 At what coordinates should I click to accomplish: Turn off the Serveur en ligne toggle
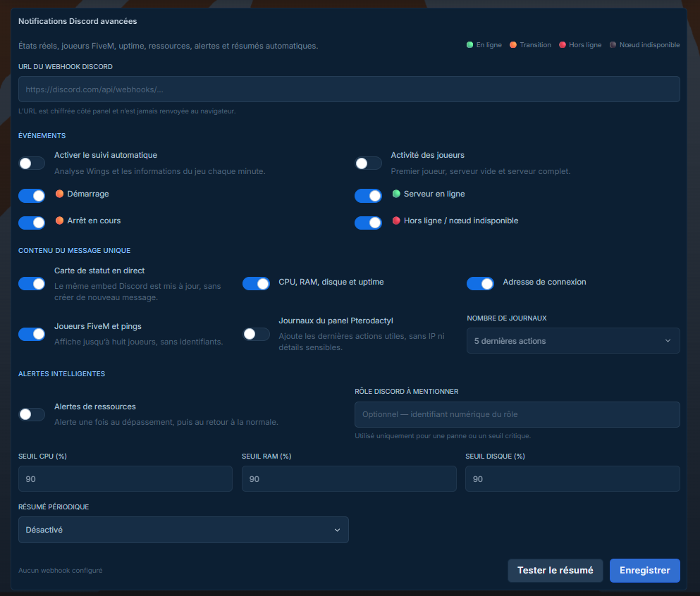(368, 195)
